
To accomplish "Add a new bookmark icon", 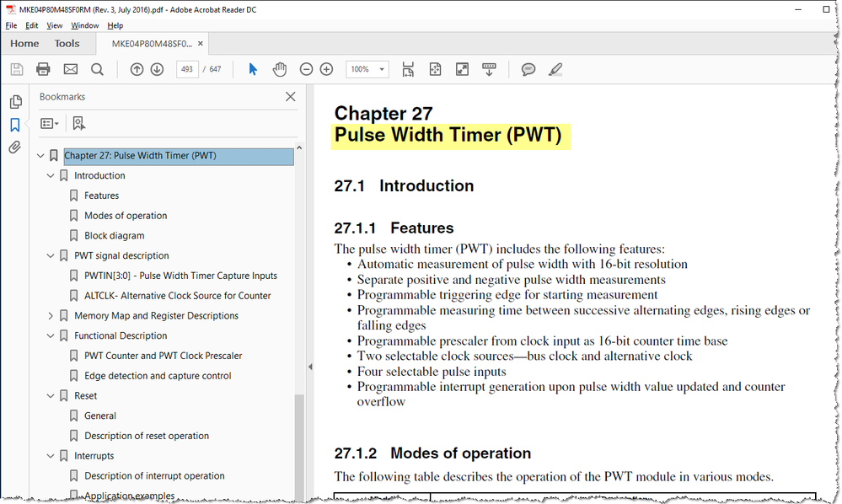I will click(x=79, y=123).
